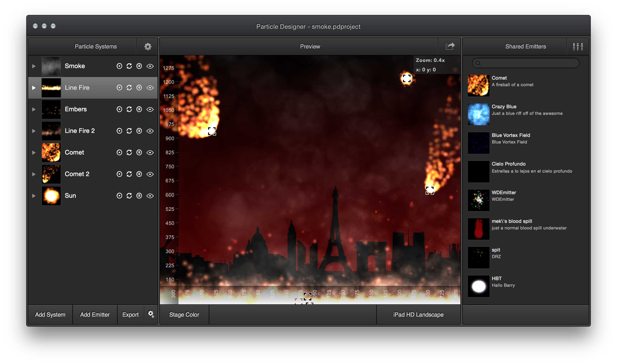Open Particle Systems gear settings
The height and width of the screenshot is (364, 617).
pyautogui.click(x=148, y=46)
